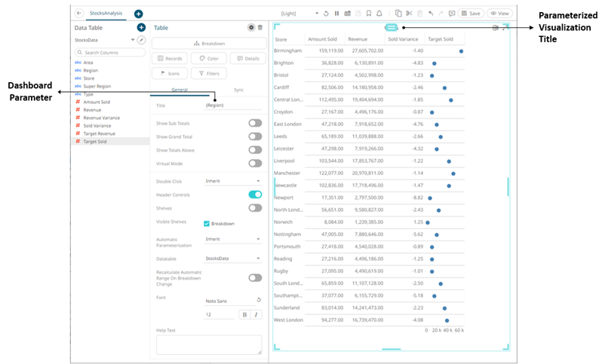Open Table settings gear icon
This screenshot has height=364, width=599.
[x=251, y=27]
